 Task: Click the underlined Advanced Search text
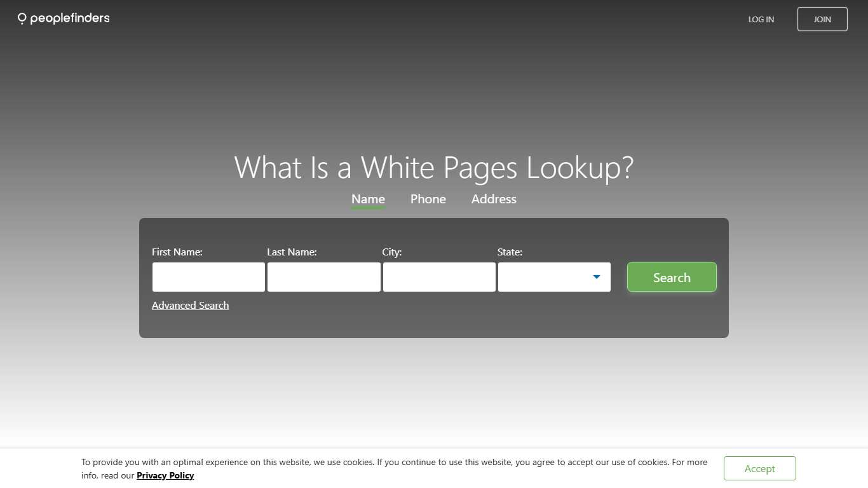[190, 306]
